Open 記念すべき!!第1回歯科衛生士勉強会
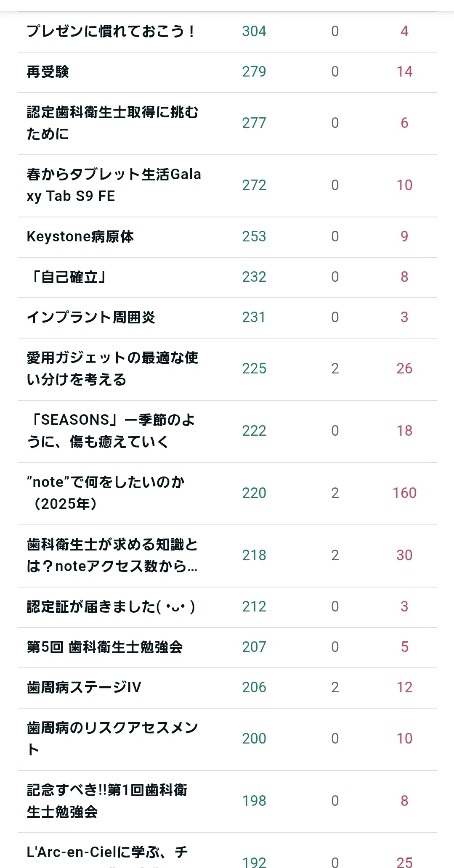 point(107,801)
